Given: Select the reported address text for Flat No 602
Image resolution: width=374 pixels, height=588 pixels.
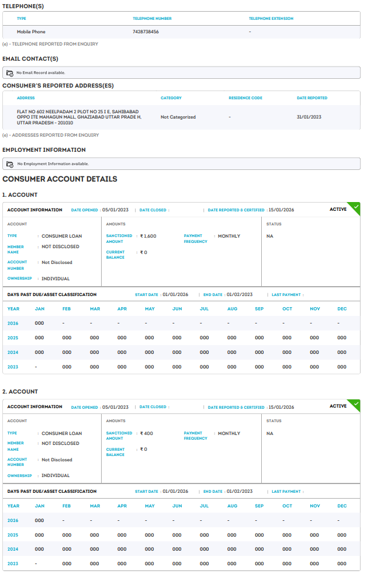Looking at the screenshot, I should coord(79,117).
